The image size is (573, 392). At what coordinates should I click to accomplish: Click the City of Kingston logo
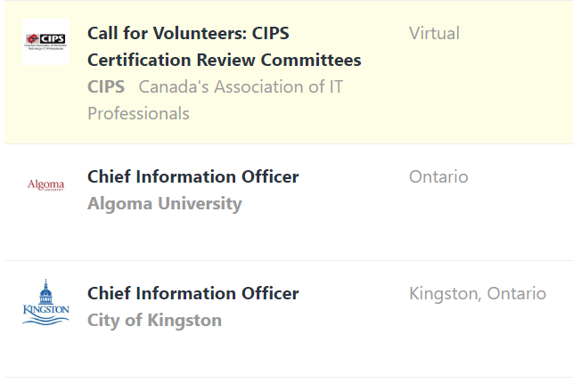tap(45, 302)
